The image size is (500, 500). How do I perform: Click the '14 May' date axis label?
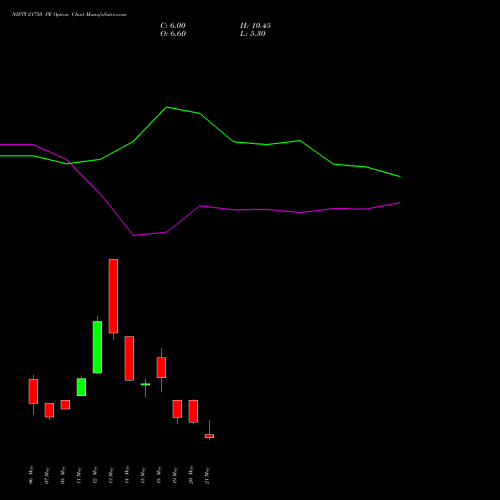tap(127, 475)
